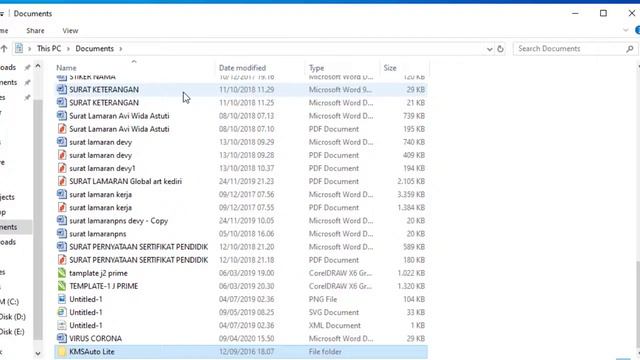Select file name VIRUS CORONA
640x360 pixels.
96,338
